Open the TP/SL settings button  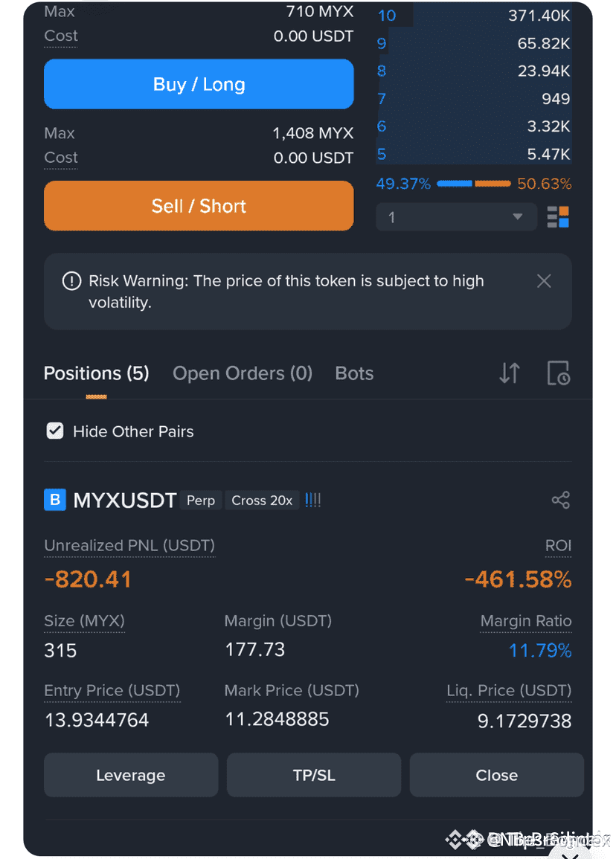coord(313,775)
